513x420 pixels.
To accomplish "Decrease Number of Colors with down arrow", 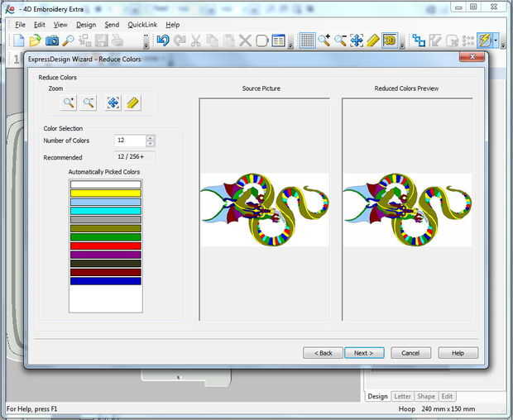I will coord(150,144).
